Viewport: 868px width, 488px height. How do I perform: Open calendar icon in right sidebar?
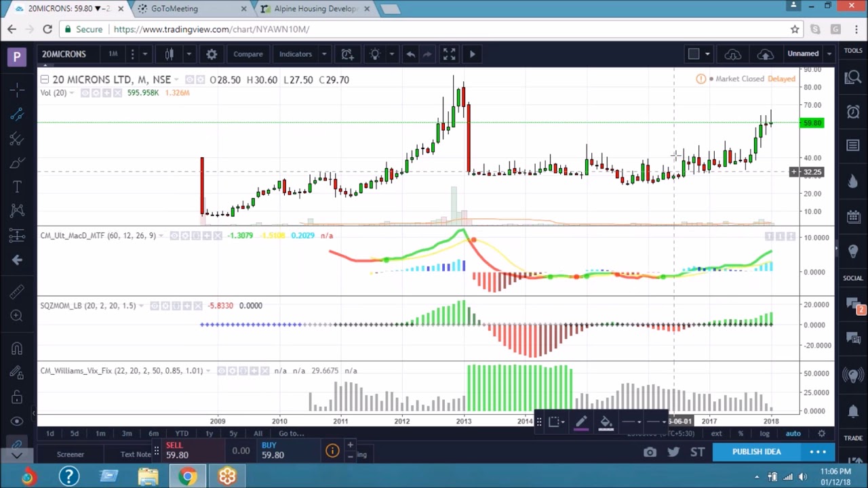tap(853, 216)
